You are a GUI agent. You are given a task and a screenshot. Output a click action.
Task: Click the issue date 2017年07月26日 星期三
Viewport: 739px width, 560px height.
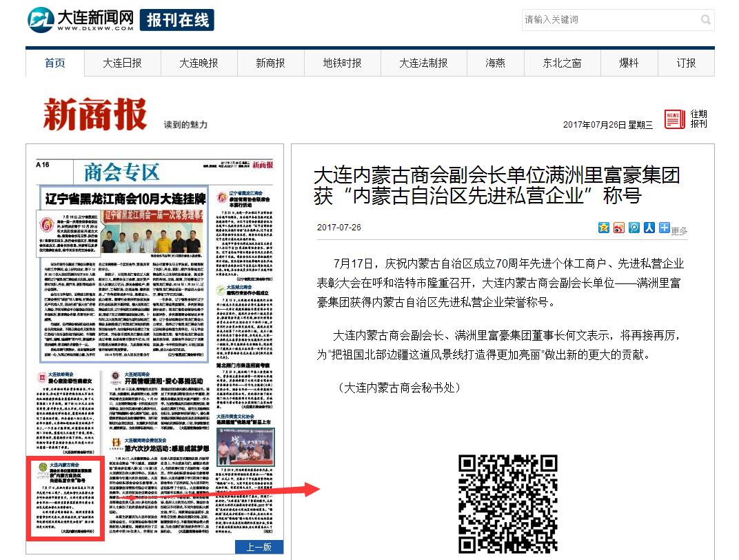[x=608, y=125]
